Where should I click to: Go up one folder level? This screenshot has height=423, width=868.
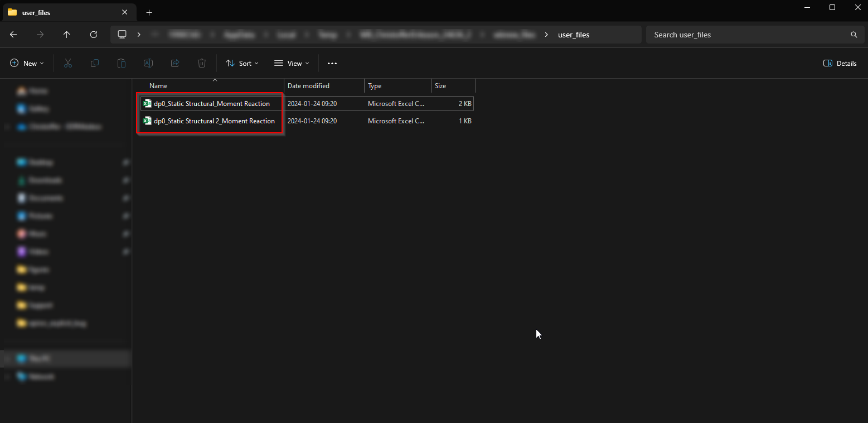[67, 35]
